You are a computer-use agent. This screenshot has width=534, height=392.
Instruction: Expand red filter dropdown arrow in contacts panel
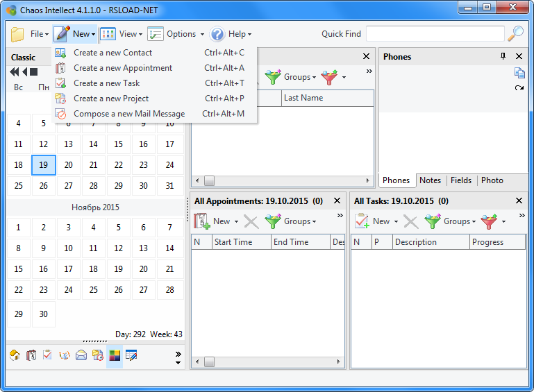[x=344, y=78]
